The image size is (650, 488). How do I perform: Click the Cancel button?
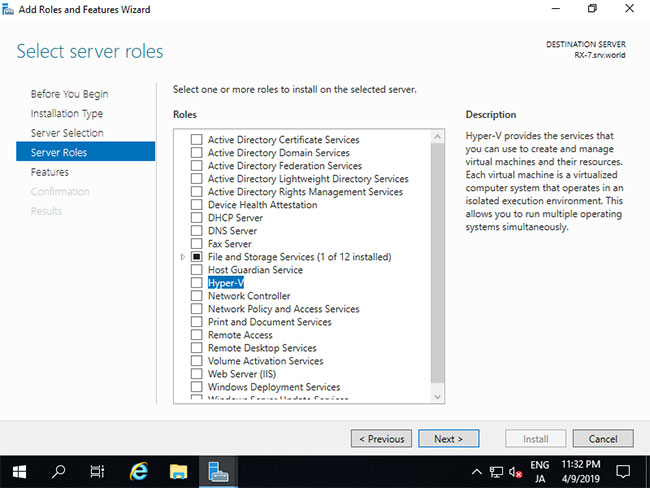click(603, 438)
